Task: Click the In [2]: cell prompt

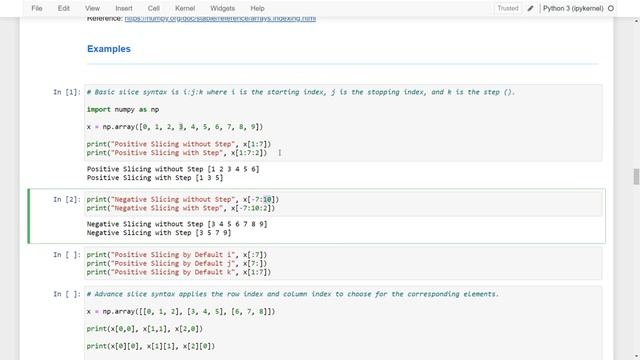Action: (x=67, y=200)
